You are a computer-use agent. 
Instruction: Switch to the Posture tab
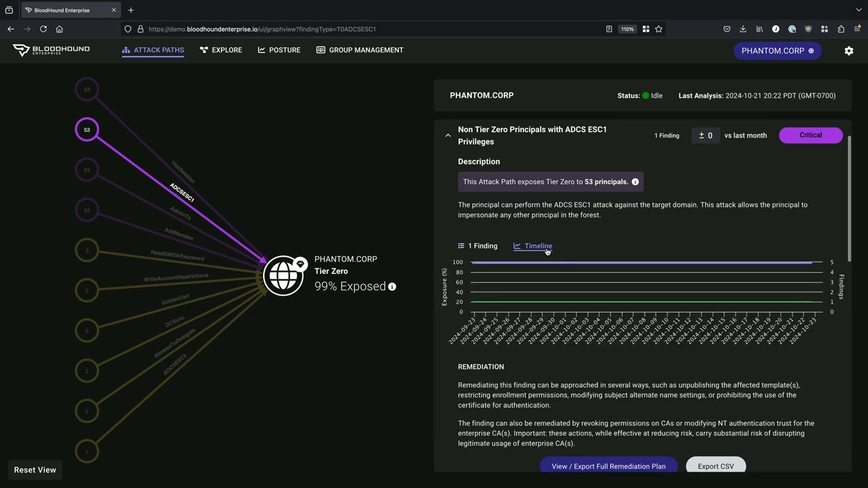[x=279, y=50]
